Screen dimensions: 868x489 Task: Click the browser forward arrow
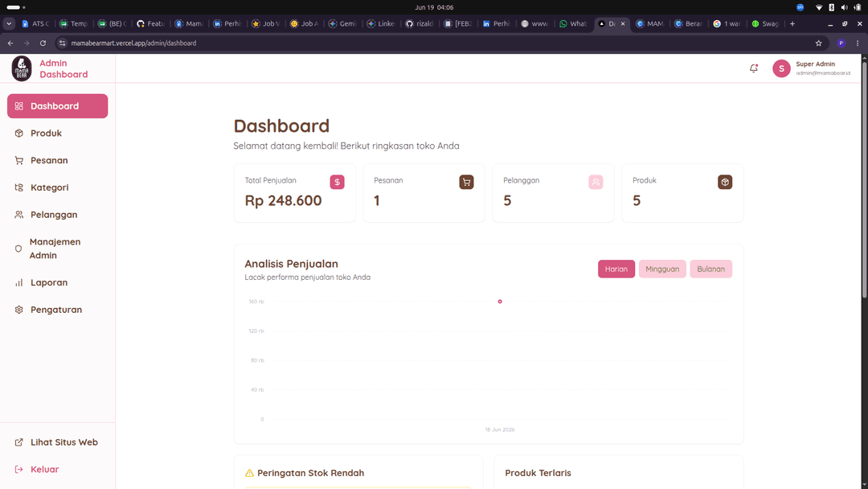(x=26, y=43)
